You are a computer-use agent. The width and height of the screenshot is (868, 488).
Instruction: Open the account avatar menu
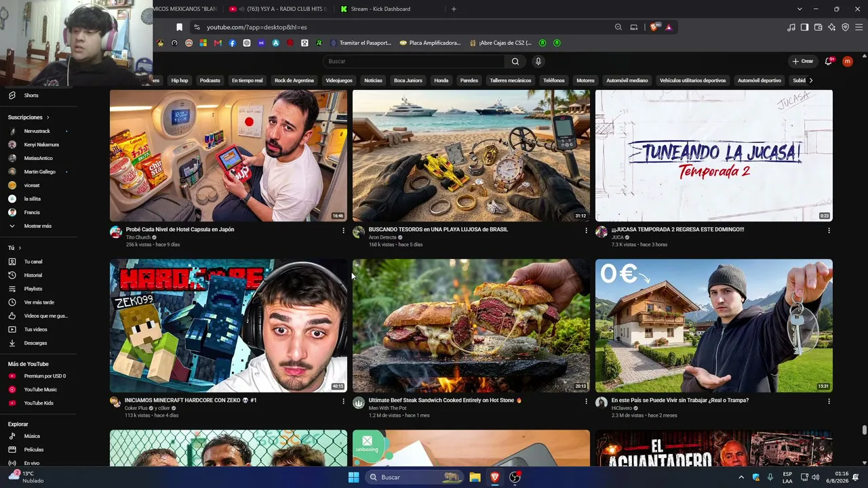click(847, 62)
